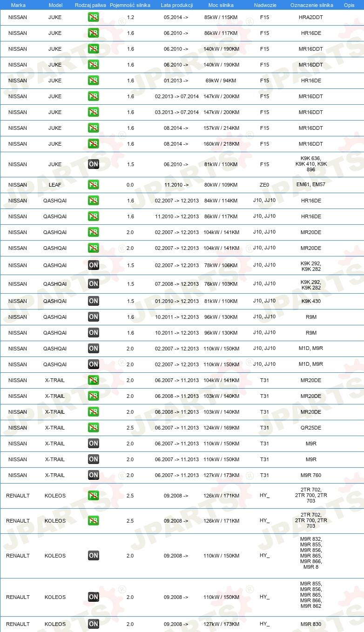Click the Oznaczenie silnika column header
Image resolution: width=364 pixels, height=632 pixels.
pos(311,5)
